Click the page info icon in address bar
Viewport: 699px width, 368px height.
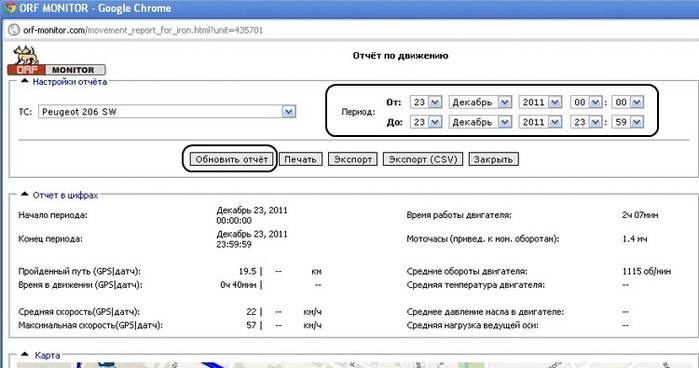click(14, 30)
